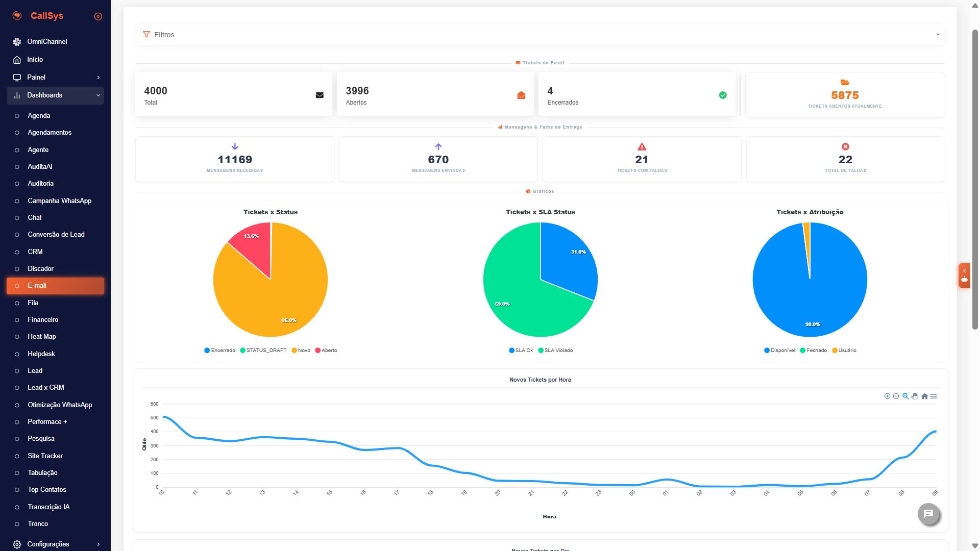This screenshot has height=551, width=980.
Task: Open the floating chat bubble button
Action: pos(928,514)
